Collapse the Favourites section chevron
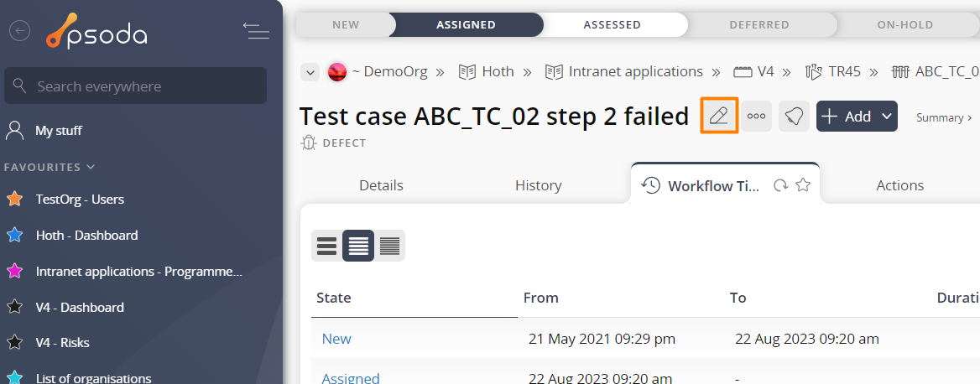The width and height of the screenshot is (980, 384). tap(91, 168)
